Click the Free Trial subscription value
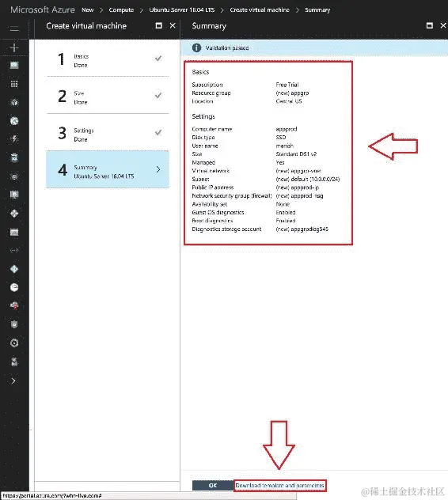This screenshot has height=500, width=448. point(287,85)
